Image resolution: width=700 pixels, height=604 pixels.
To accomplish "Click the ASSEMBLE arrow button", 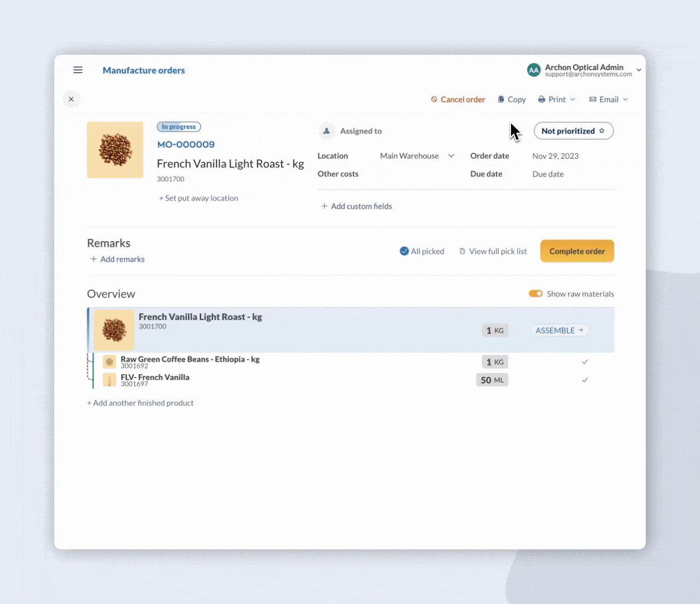I will [559, 331].
